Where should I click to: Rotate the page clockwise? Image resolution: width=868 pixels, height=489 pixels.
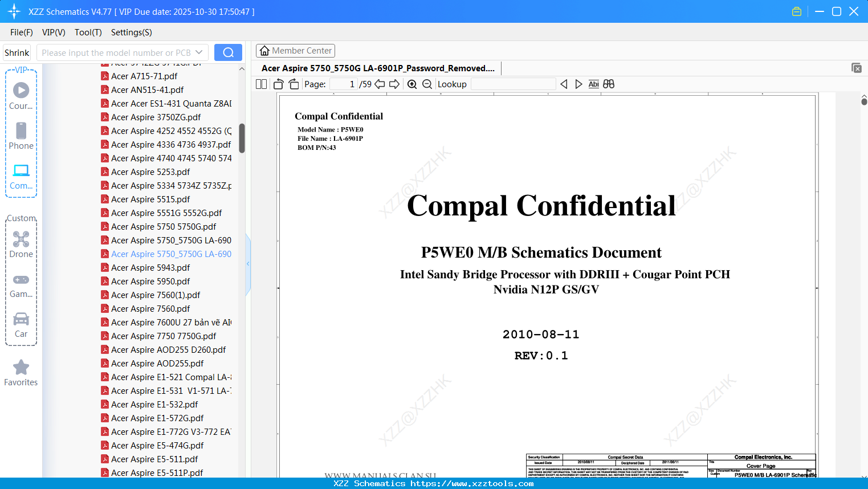[x=294, y=84]
